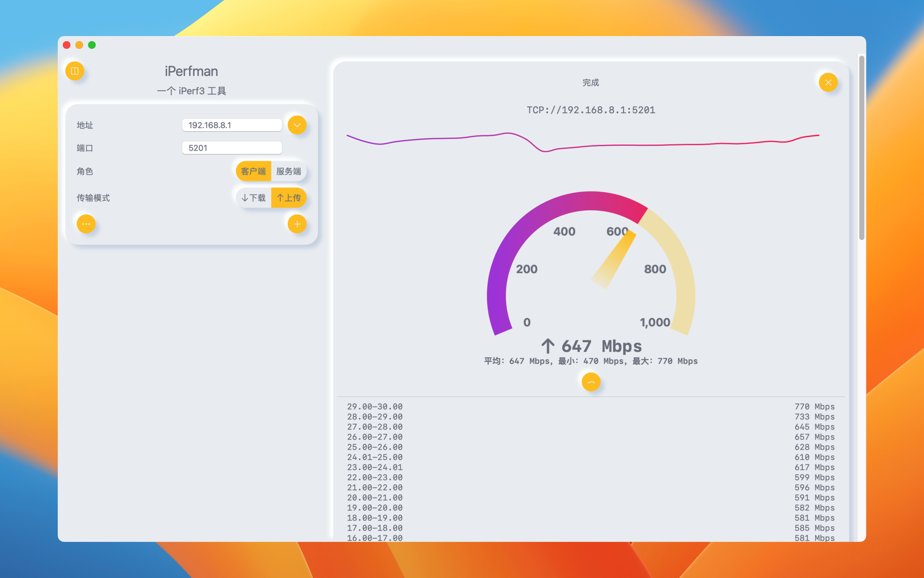Image resolution: width=924 pixels, height=578 pixels.
Task: Click the TCP://192.168.8.1:5201 heading
Action: (590, 110)
